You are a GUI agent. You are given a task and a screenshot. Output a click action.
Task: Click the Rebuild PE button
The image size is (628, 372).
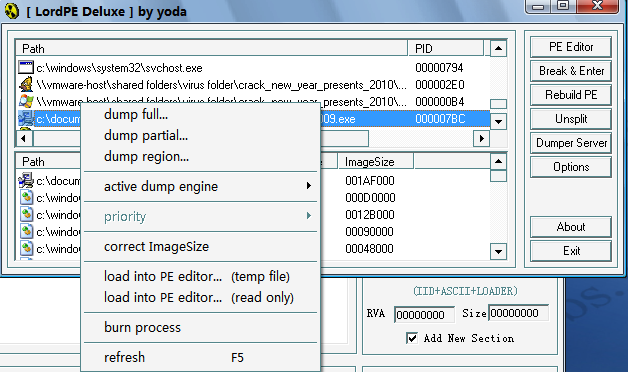571,95
